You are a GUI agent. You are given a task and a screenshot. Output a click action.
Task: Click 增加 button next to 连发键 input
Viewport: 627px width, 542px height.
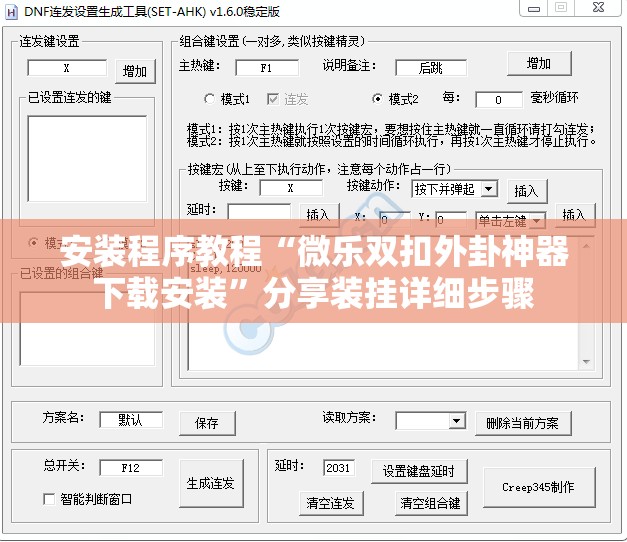point(135,72)
